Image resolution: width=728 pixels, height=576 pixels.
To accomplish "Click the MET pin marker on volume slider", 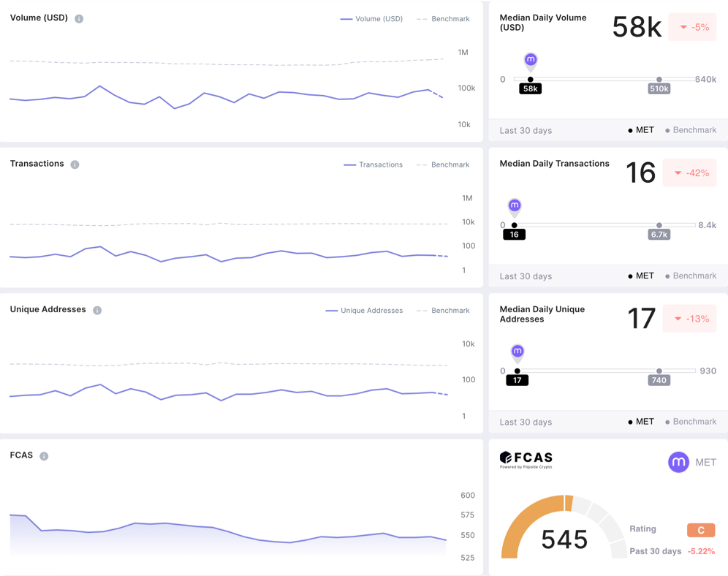I will 531,61.
